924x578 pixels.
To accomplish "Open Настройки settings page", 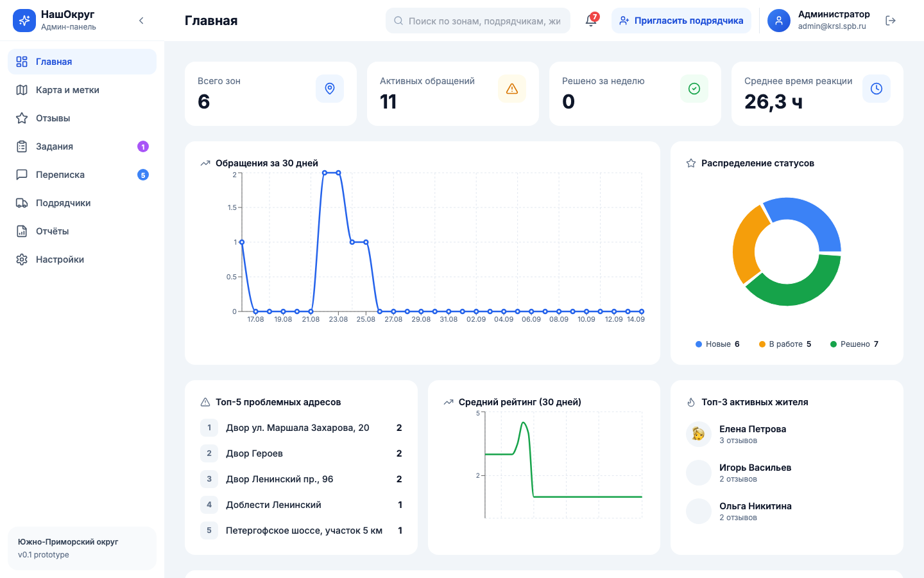I will click(x=82, y=259).
